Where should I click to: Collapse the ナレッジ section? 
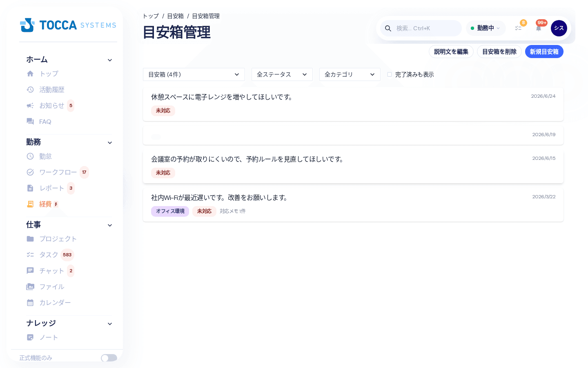110,324
